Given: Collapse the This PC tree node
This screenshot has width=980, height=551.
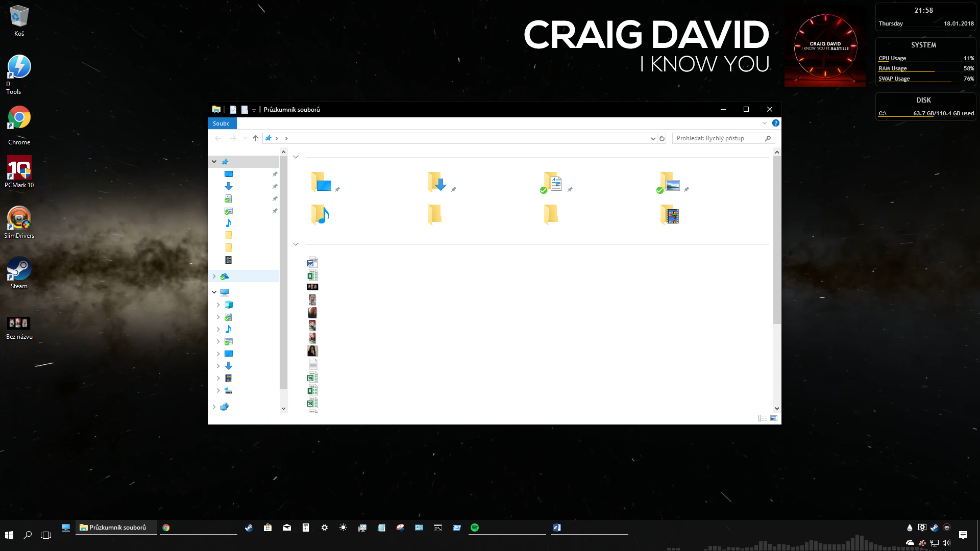Looking at the screenshot, I should (x=214, y=292).
